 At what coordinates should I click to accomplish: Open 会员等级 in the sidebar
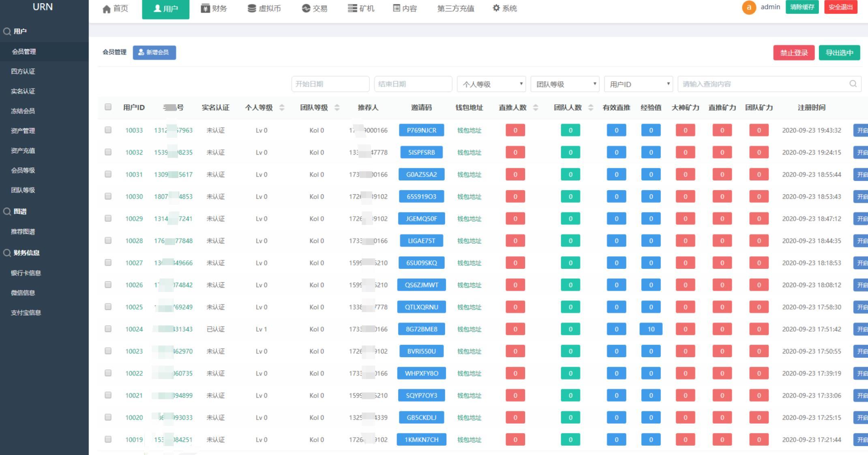23,170
